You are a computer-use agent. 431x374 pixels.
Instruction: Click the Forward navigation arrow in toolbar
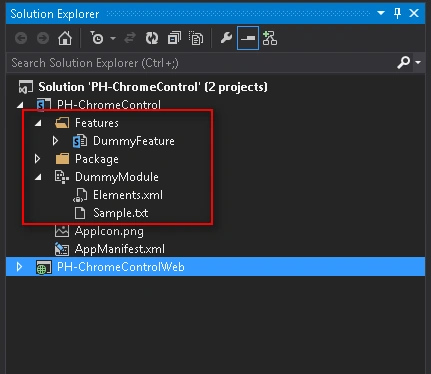tap(43, 38)
